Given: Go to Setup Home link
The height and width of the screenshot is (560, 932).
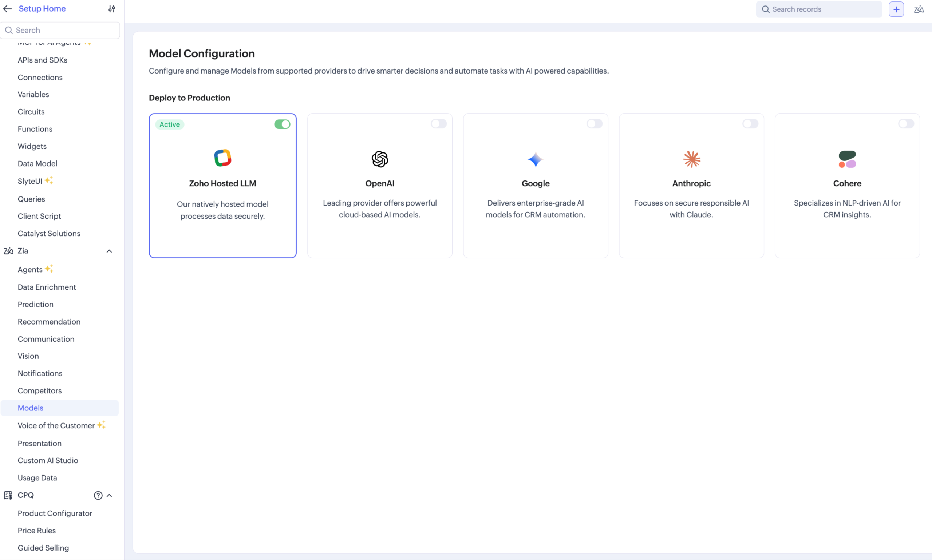Looking at the screenshot, I should (42, 9).
